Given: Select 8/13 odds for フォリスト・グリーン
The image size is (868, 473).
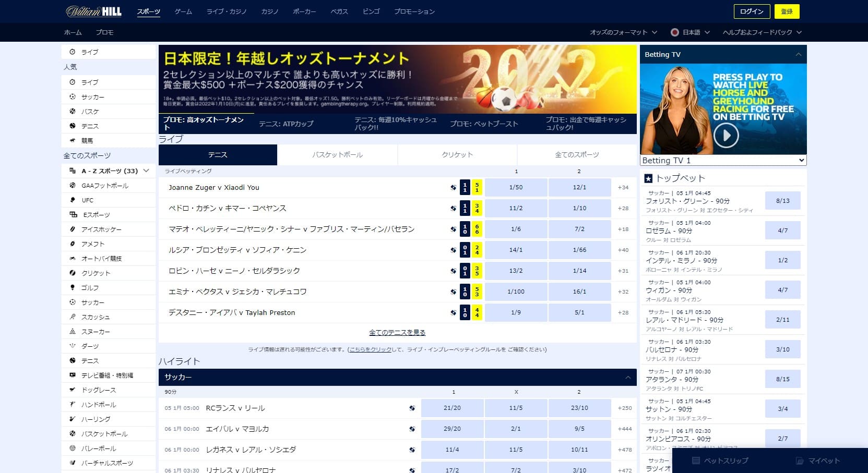Looking at the screenshot, I should click(x=782, y=201).
